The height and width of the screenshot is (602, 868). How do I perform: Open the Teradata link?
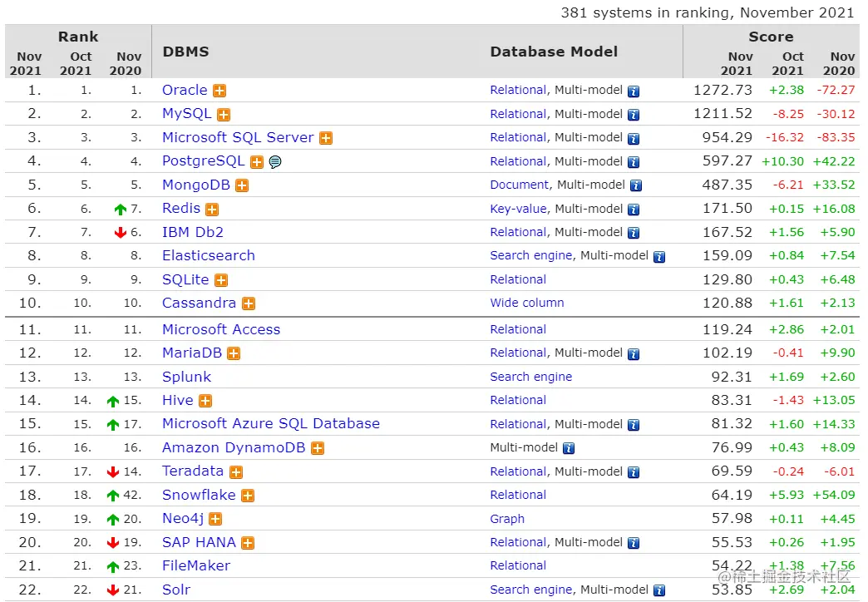click(193, 471)
